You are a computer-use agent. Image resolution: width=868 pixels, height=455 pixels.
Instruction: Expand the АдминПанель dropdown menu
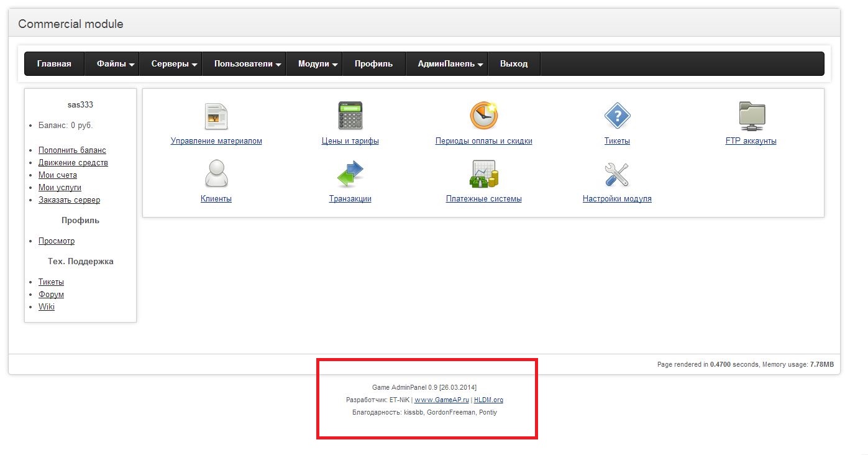point(450,64)
